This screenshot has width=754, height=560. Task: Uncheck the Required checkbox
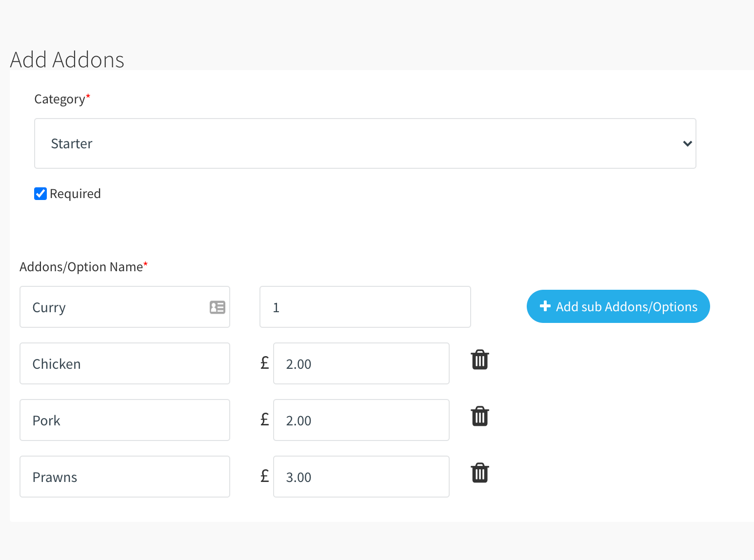pyautogui.click(x=40, y=194)
